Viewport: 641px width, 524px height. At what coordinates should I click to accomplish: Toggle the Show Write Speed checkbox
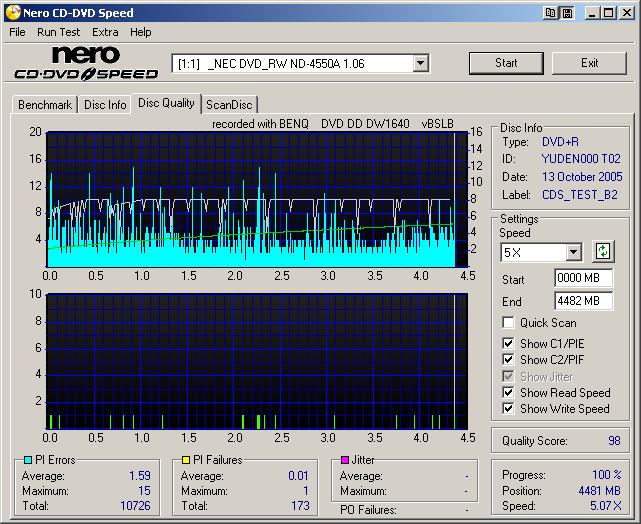pos(509,408)
